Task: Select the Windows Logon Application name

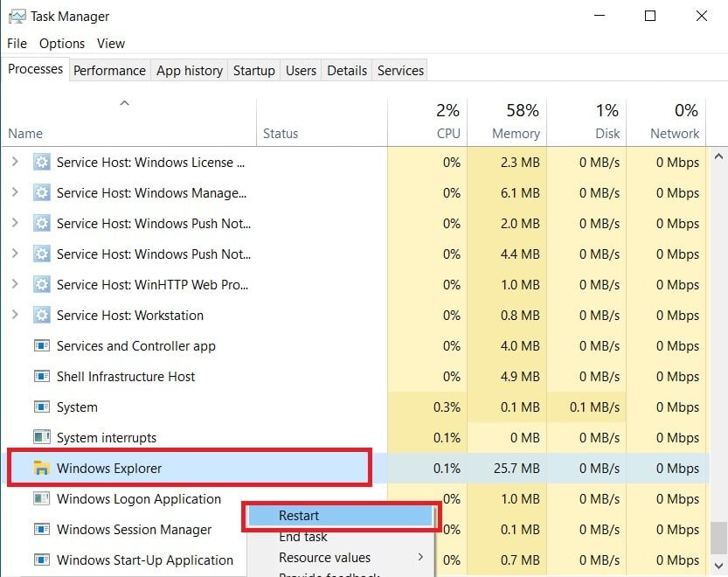Action: click(x=139, y=499)
